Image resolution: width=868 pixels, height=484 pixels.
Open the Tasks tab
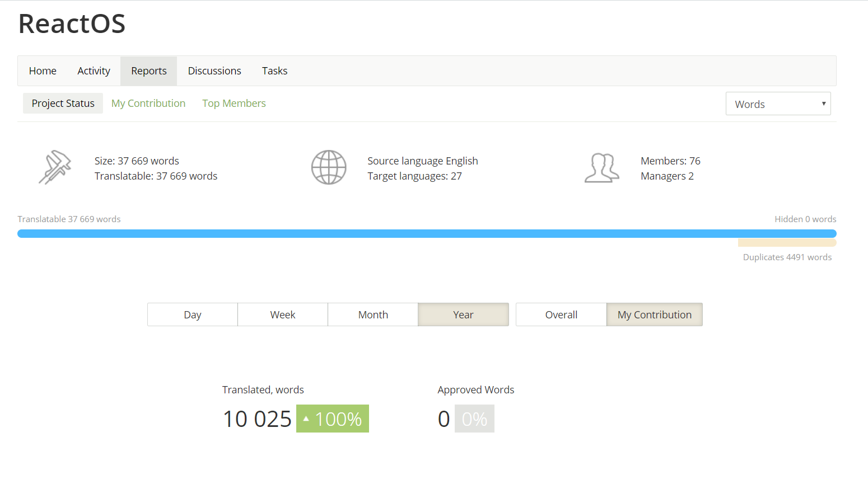(x=274, y=71)
